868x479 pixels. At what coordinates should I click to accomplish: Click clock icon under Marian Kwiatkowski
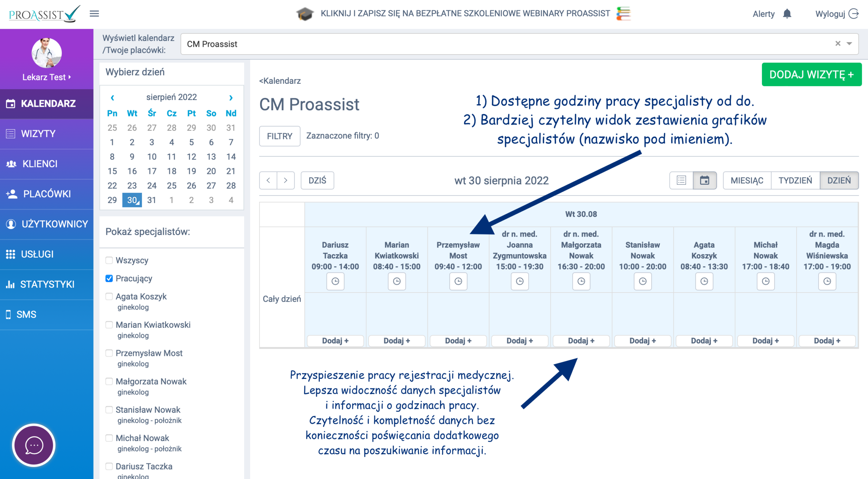click(x=397, y=281)
